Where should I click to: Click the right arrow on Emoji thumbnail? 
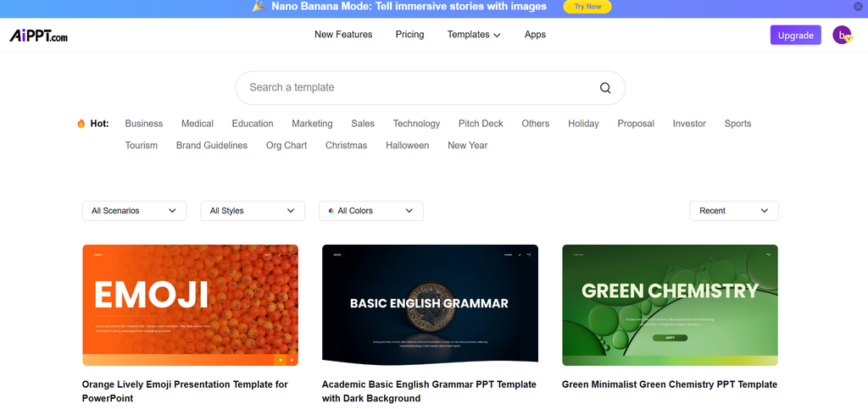(x=292, y=360)
